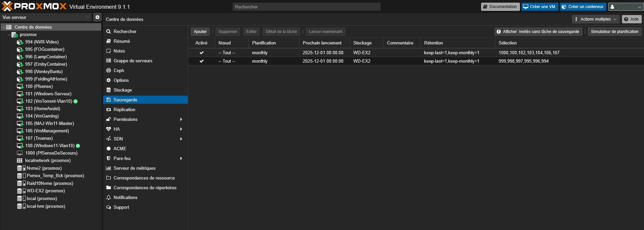Click the HA heartbeat icon
Screen dimensions: 644x230
point(109,129)
